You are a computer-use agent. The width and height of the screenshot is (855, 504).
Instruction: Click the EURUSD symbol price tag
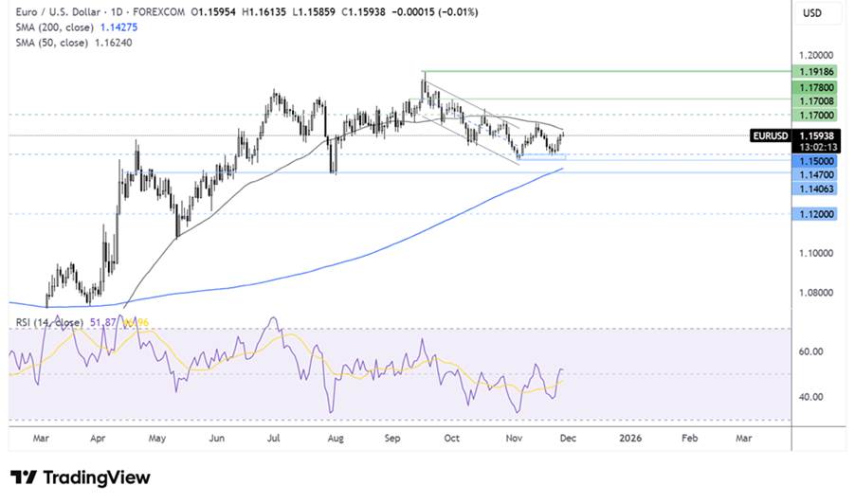(769, 135)
